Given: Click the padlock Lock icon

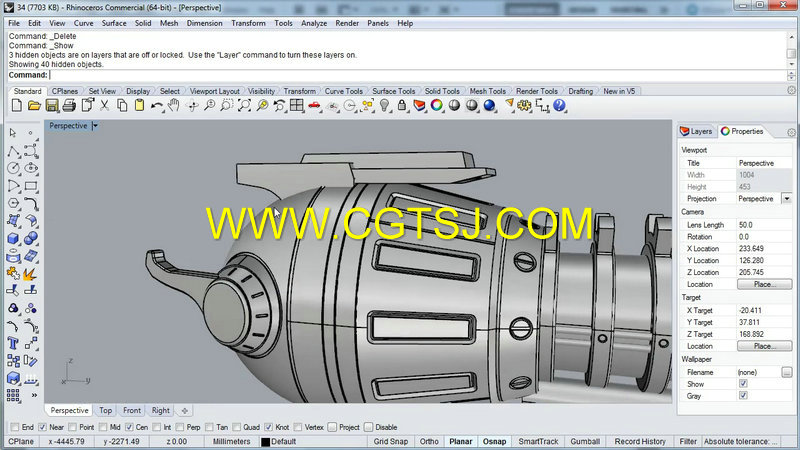Looking at the screenshot, I should (402, 106).
